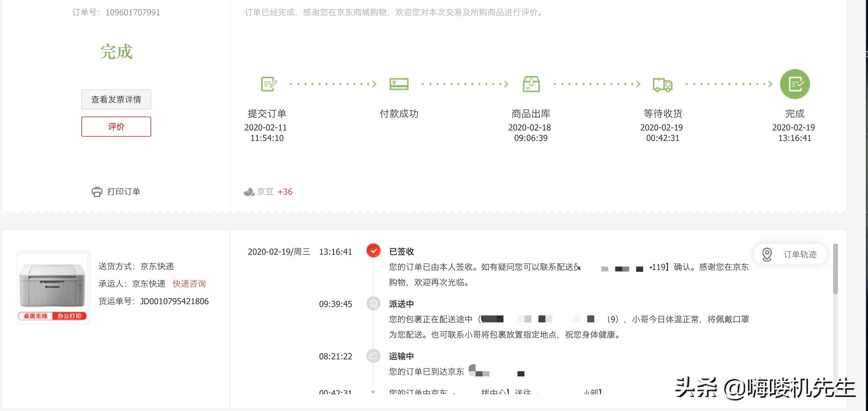Click the 派送中 courier status icon

tap(373, 304)
